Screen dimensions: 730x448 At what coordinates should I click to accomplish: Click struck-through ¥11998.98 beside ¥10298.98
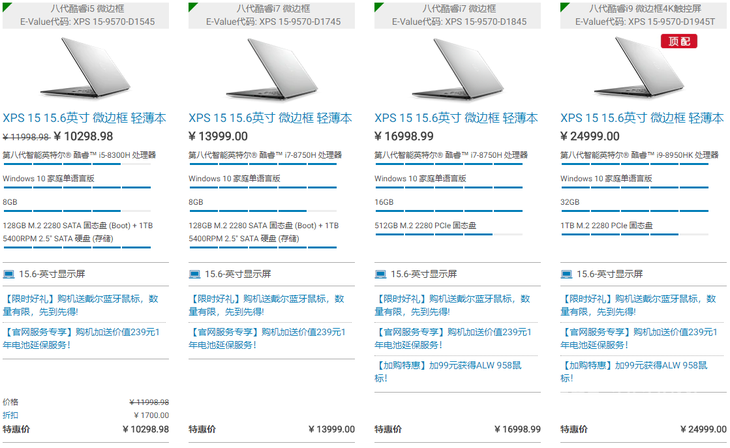pos(26,137)
